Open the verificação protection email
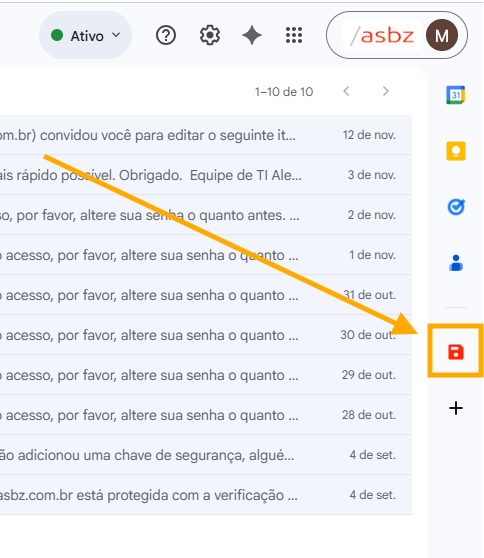Viewport: 484px width, 558px height. tap(206, 495)
